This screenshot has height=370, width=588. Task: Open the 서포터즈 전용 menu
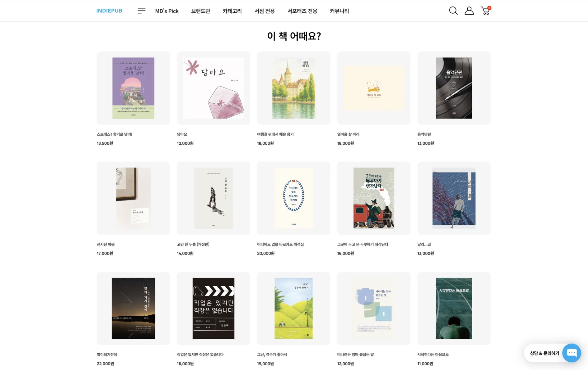coord(302,11)
